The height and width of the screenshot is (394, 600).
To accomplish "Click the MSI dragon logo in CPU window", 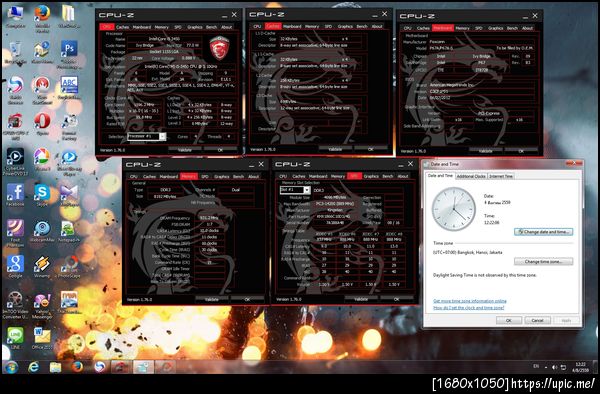I will point(220,48).
